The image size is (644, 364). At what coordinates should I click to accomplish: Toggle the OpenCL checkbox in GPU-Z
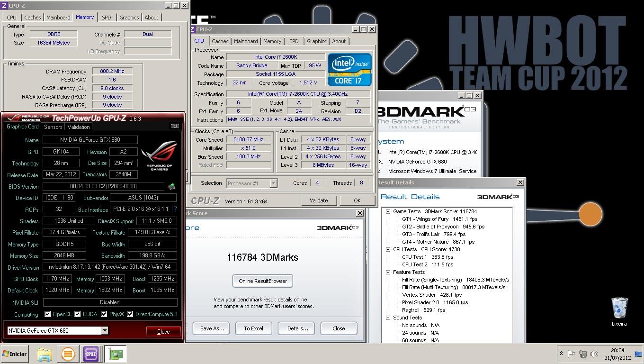tap(47, 314)
